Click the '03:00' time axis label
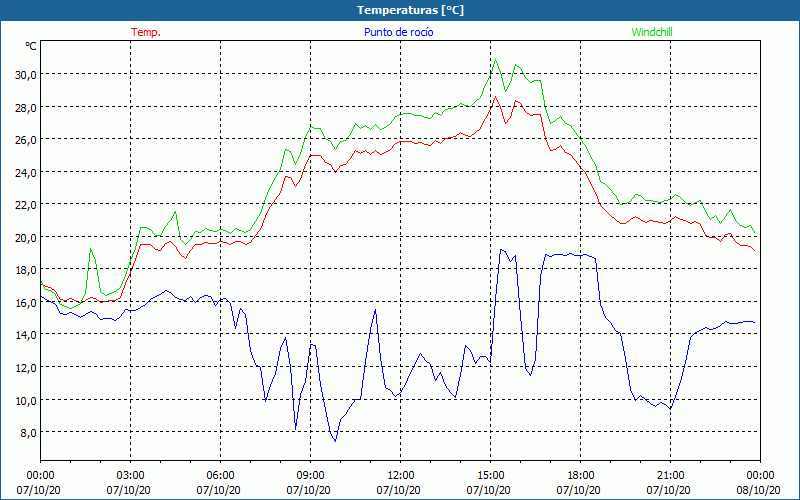 pyautogui.click(x=131, y=476)
